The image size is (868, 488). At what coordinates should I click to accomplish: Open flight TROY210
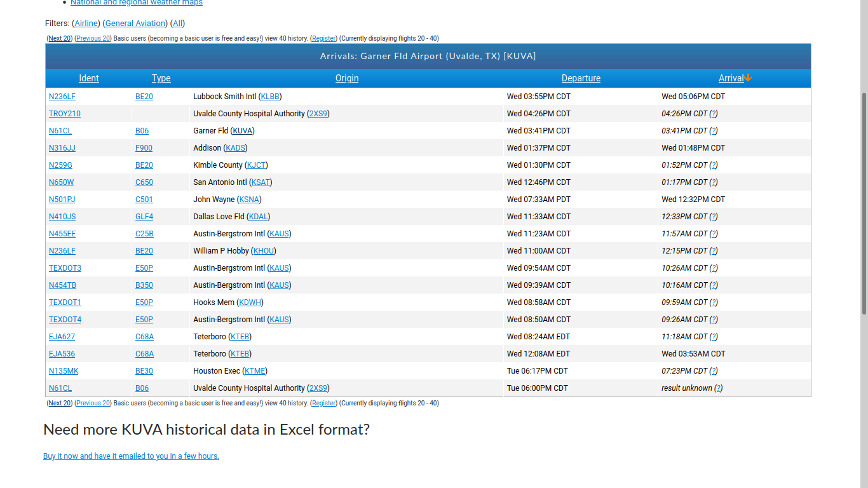coord(65,114)
